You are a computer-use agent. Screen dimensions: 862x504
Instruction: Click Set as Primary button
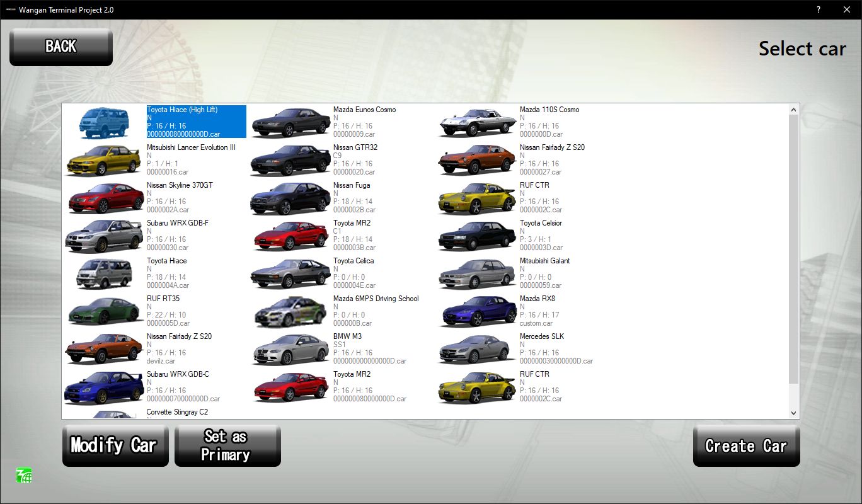(227, 445)
